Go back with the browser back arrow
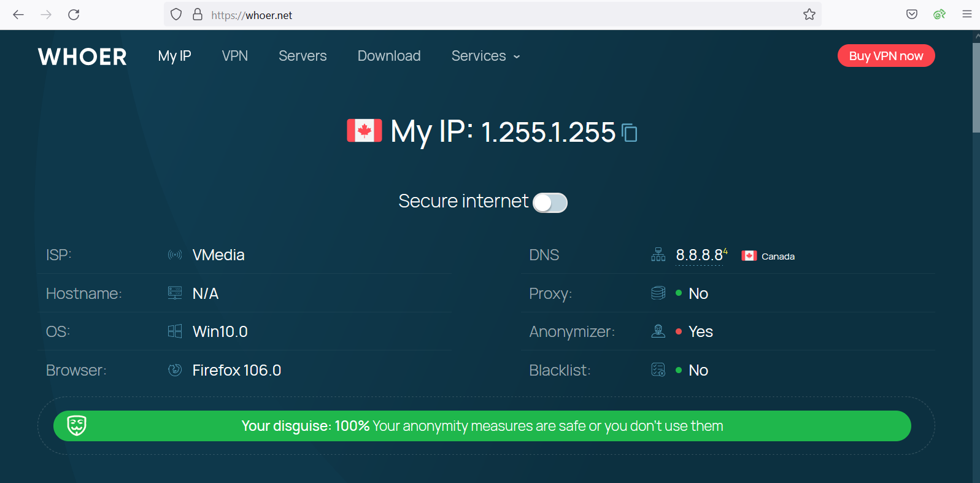 pos(18,15)
